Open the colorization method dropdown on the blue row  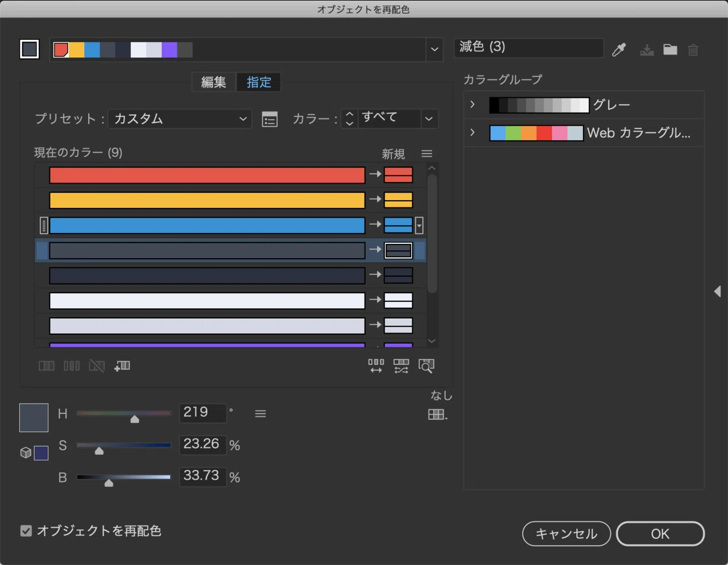[x=419, y=226]
